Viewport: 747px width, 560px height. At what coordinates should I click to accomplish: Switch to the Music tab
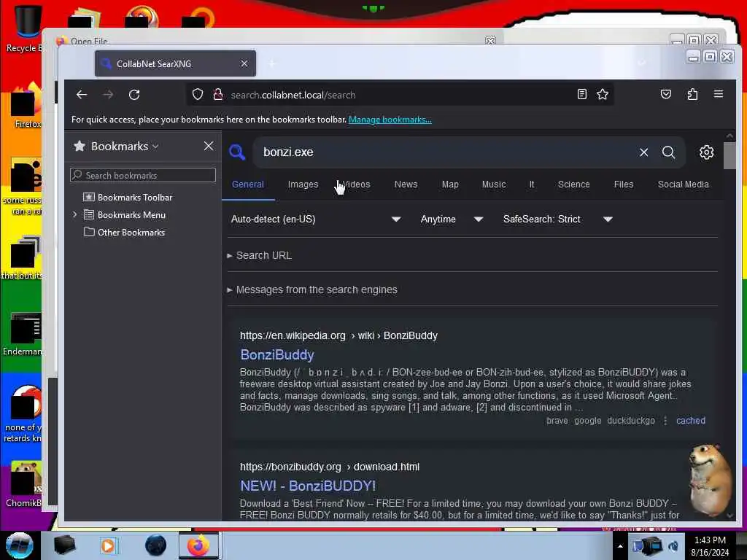pos(494,184)
